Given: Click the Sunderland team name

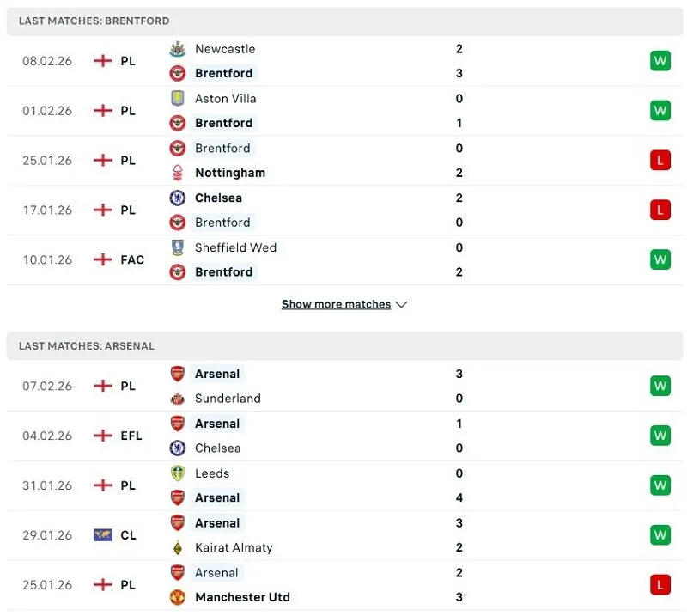Looking at the screenshot, I should tap(227, 399).
